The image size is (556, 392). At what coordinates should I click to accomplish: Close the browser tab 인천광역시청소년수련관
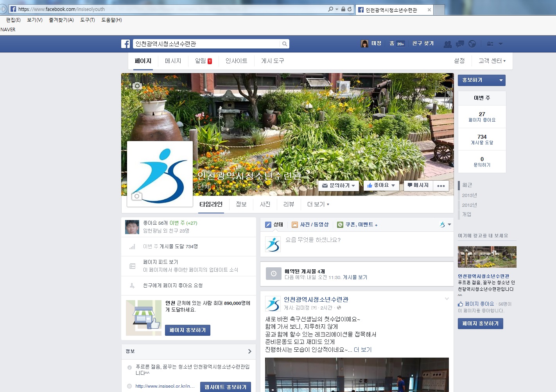click(x=429, y=10)
